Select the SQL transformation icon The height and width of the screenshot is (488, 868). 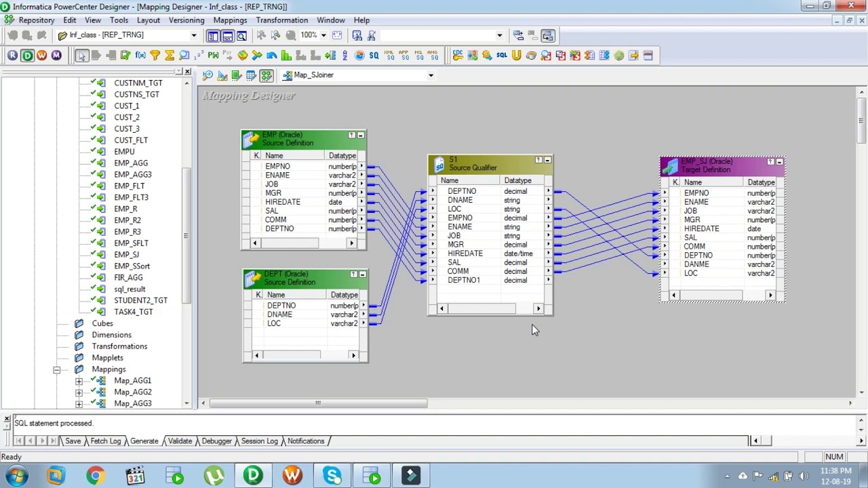tap(502, 56)
